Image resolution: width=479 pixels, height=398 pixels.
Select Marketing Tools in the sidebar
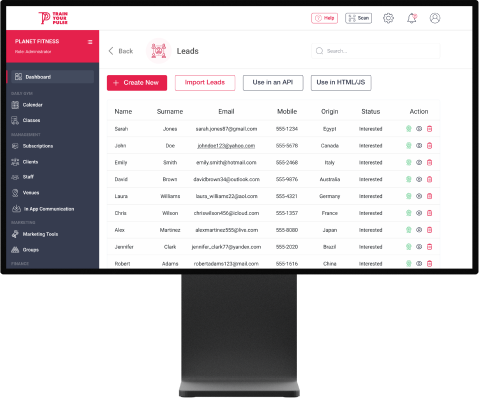coord(40,234)
